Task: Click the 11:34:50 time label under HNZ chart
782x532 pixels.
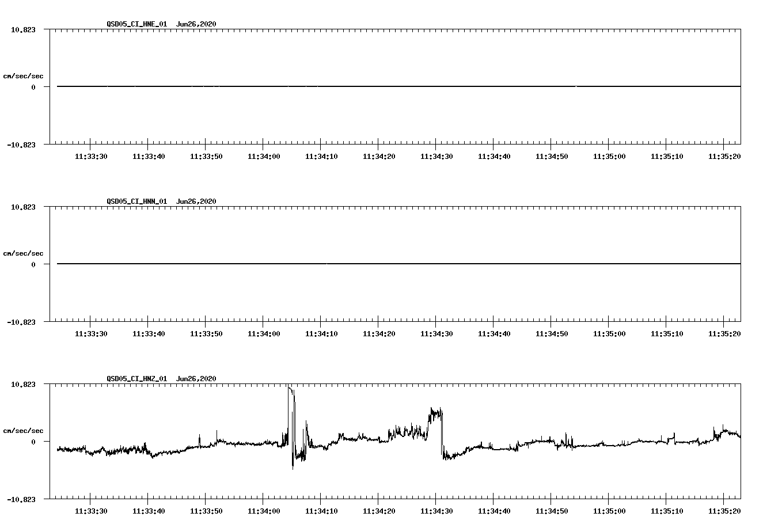Action: point(552,511)
